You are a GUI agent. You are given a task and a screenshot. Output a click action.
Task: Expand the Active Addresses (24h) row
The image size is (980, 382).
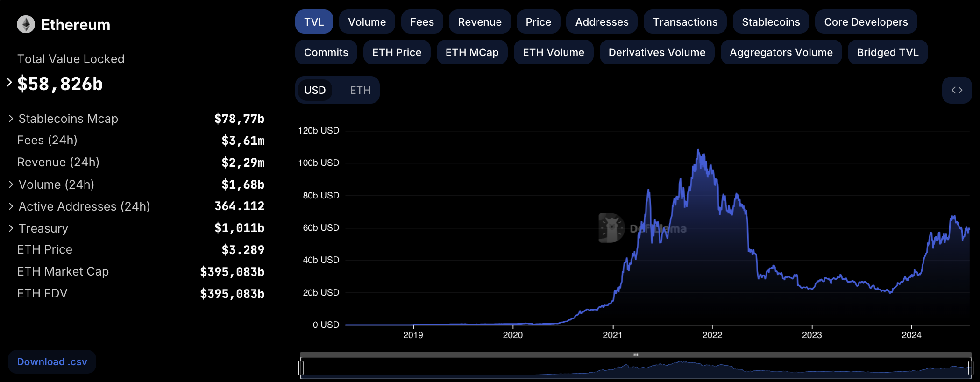tap(11, 206)
